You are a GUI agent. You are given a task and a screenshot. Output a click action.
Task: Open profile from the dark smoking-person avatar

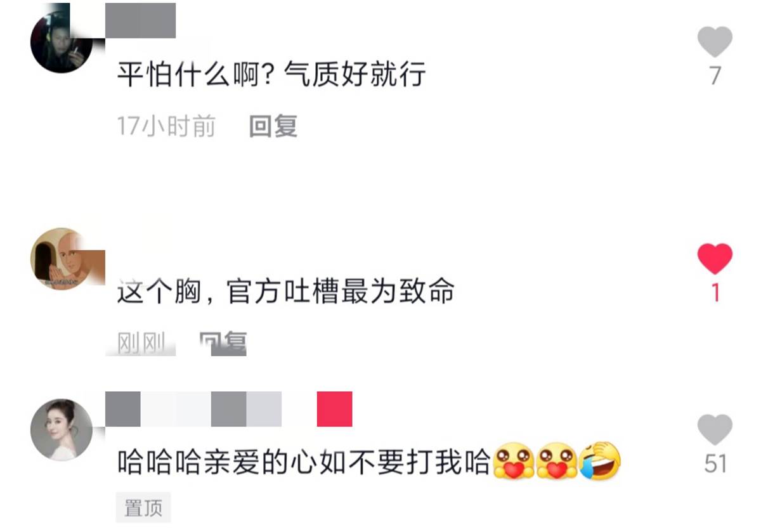[x=61, y=41]
